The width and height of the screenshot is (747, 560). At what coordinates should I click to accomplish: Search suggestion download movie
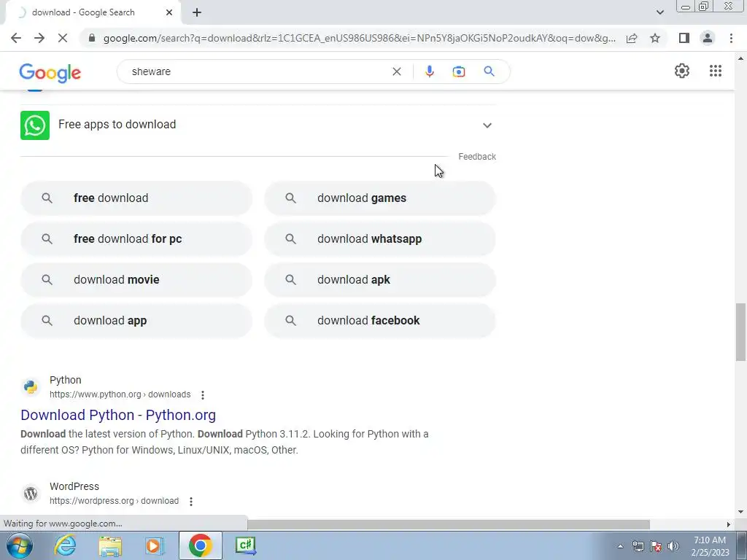[136, 280]
